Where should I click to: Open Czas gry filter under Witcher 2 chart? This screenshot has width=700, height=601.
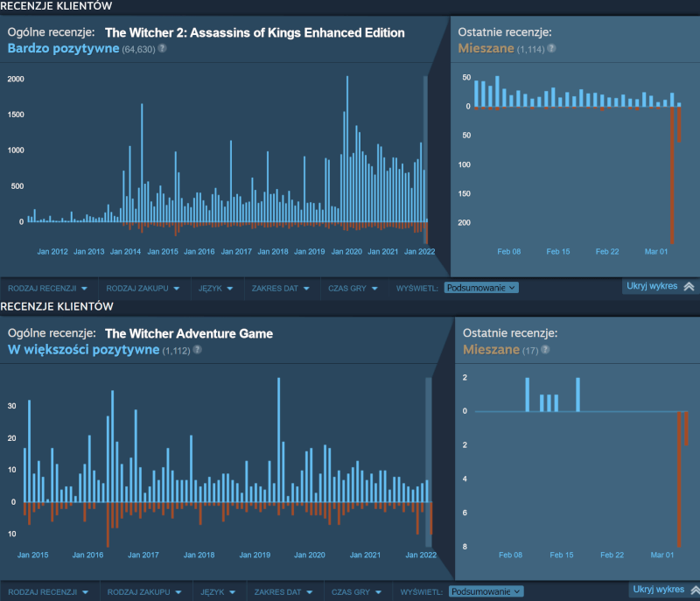[x=354, y=287]
